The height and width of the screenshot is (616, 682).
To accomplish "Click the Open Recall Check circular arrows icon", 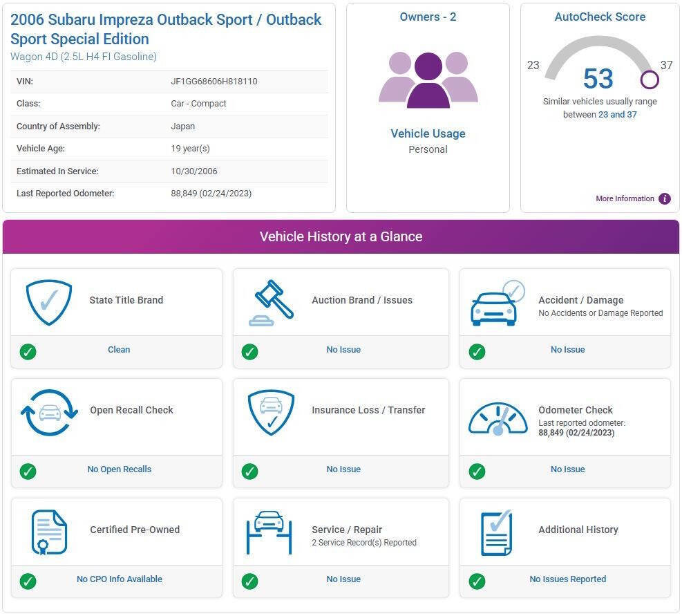I will point(49,412).
